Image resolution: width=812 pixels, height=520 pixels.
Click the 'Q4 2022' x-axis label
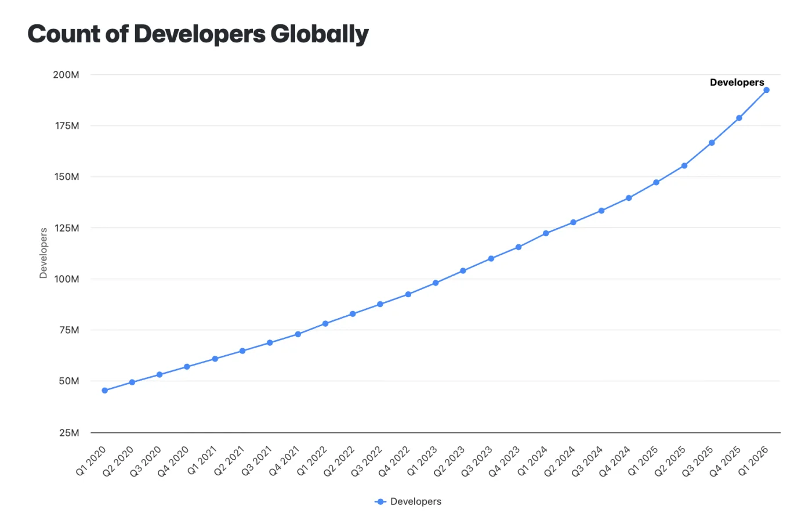click(394, 461)
